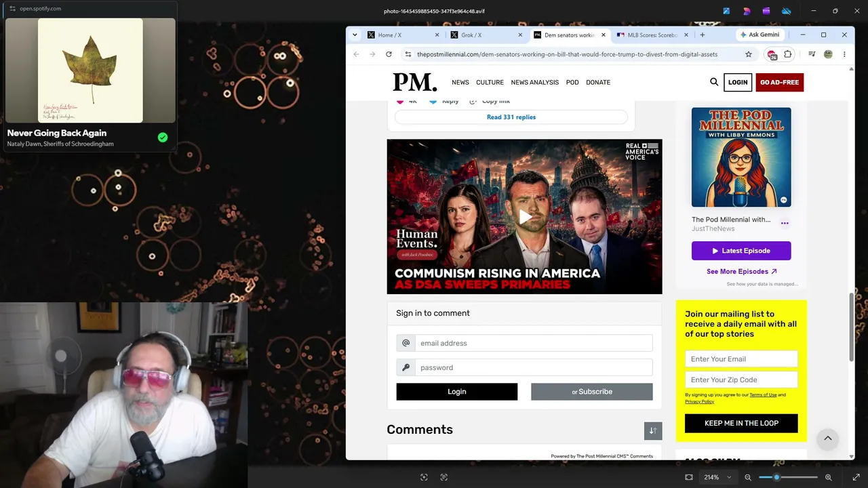
Task: Zoom in with the photo viewer magnifier
Action: tap(828, 477)
